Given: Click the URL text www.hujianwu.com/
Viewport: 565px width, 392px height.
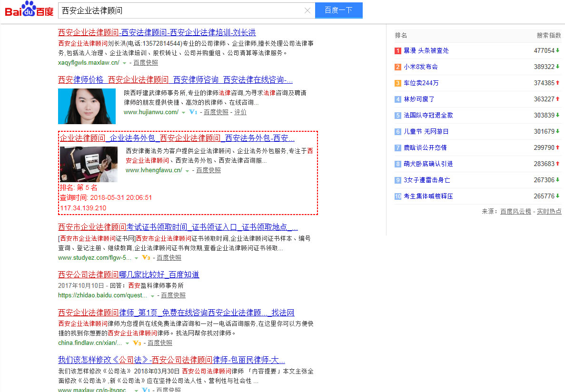Looking at the screenshot, I should 151,112.
